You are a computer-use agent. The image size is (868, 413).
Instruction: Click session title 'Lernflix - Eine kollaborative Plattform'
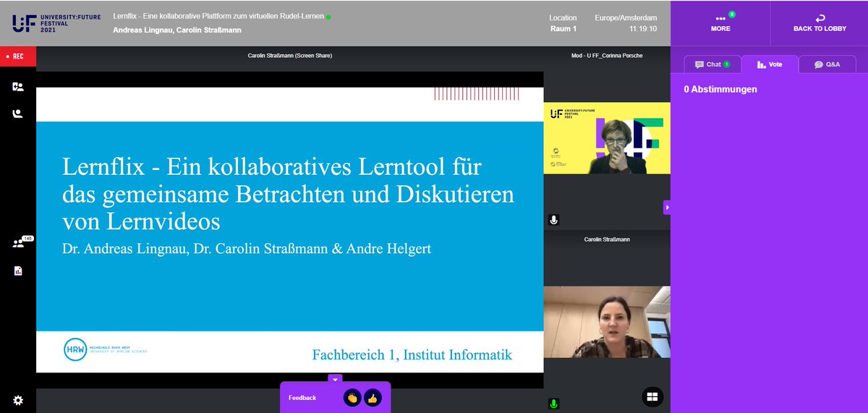[219, 16]
